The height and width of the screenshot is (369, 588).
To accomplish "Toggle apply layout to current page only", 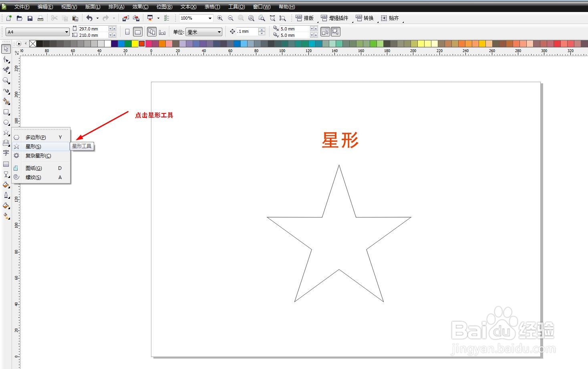I will pyautogui.click(x=162, y=32).
